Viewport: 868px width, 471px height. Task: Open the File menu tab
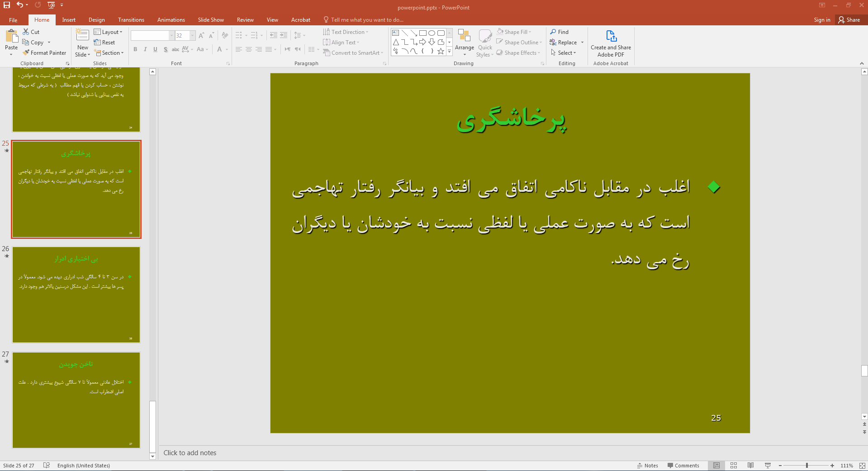click(x=13, y=20)
